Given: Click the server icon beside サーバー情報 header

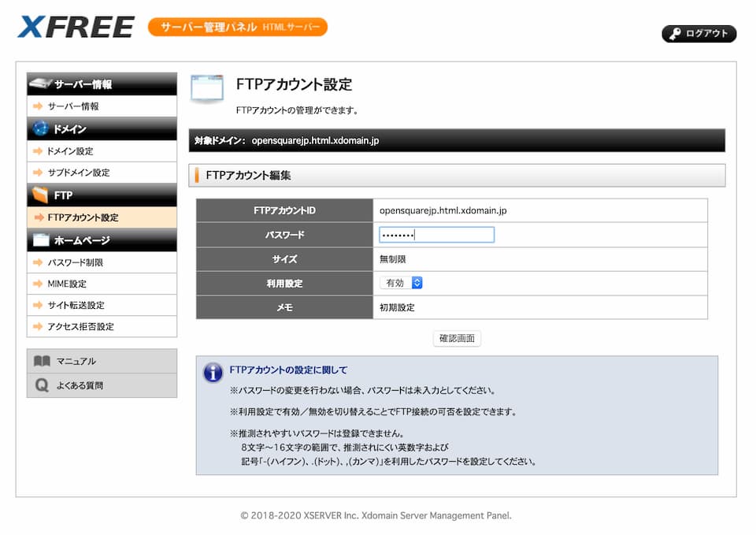Looking at the screenshot, I should [x=40, y=84].
